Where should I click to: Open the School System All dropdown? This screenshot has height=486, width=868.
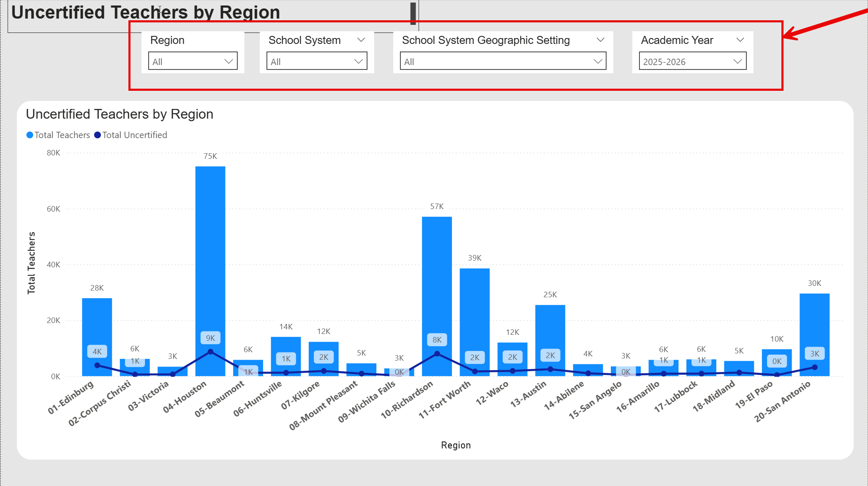click(316, 61)
